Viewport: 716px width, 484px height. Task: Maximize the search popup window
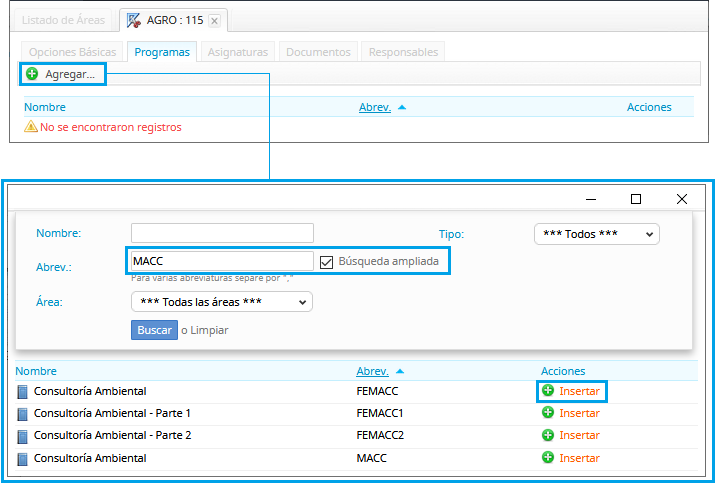635,199
